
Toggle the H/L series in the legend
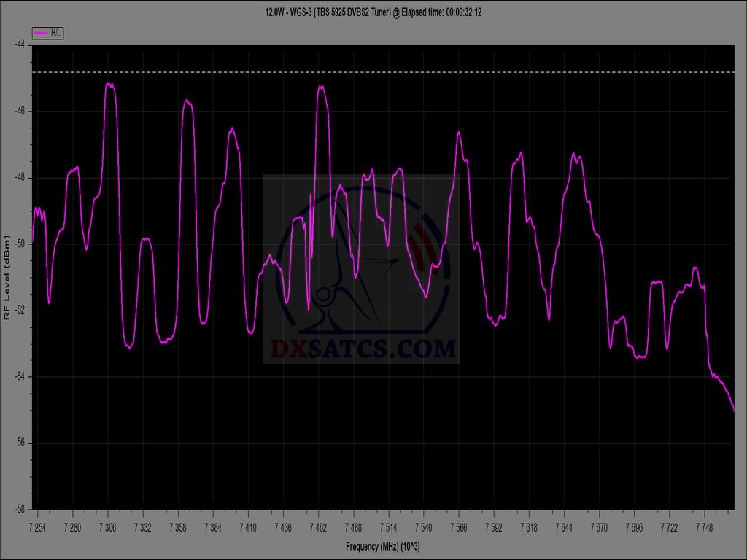pyautogui.click(x=55, y=33)
